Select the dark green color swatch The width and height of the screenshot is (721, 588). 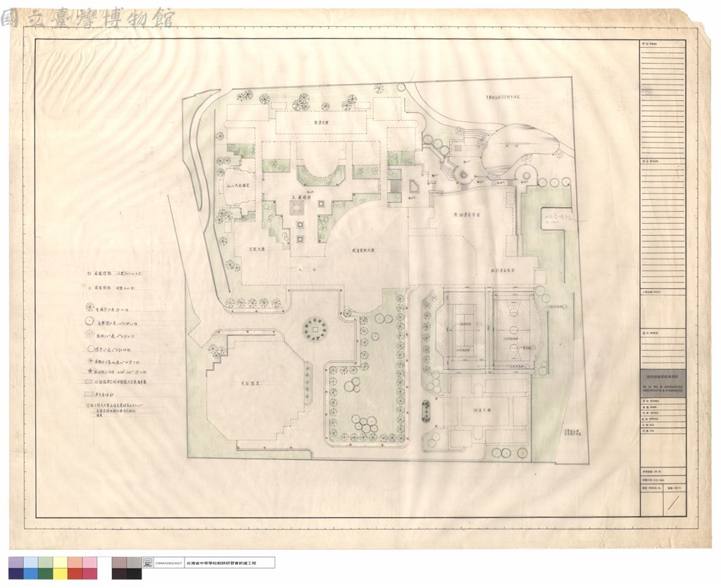(x=46, y=574)
